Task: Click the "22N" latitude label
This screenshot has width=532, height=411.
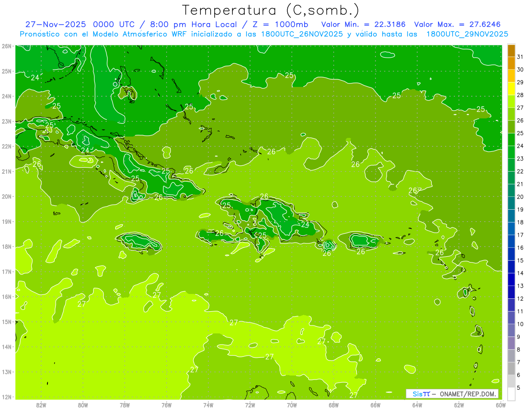Action: (6, 146)
